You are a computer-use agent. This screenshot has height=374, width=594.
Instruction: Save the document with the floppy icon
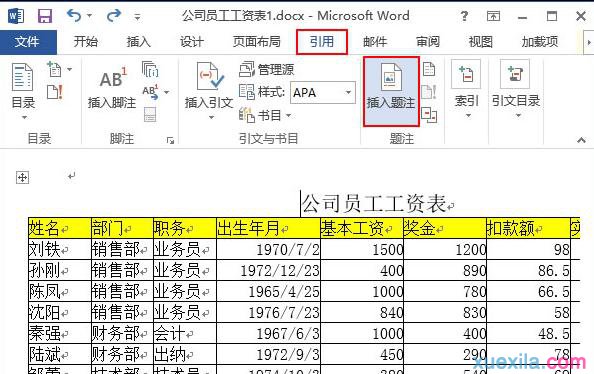(x=45, y=16)
